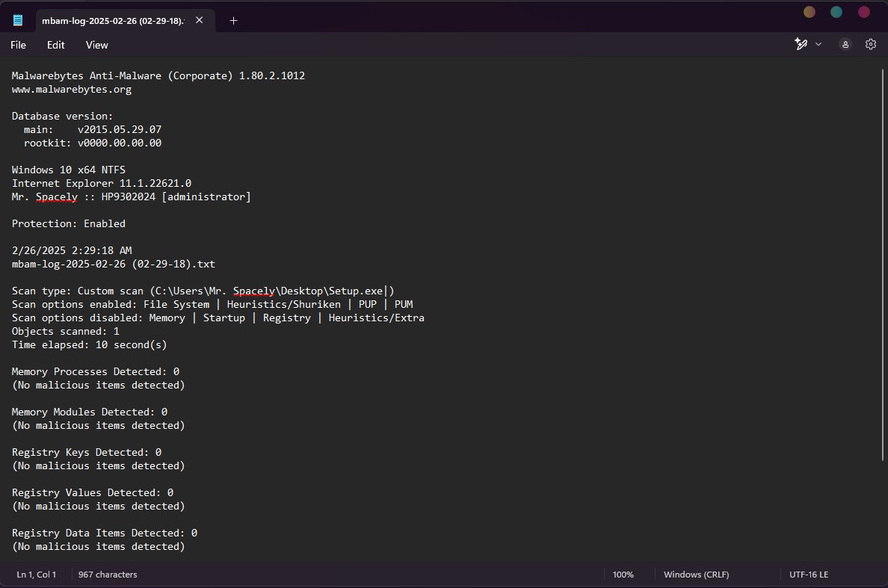Click the teal window control circle

point(836,12)
